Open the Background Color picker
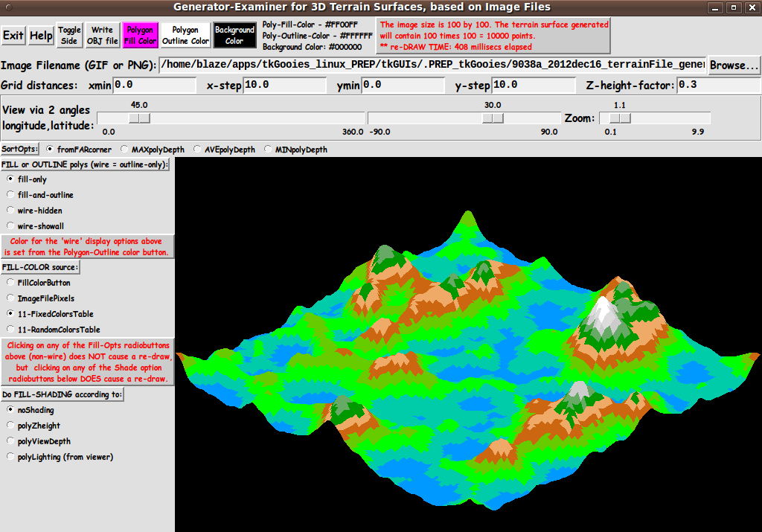762x532 pixels. coord(234,36)
